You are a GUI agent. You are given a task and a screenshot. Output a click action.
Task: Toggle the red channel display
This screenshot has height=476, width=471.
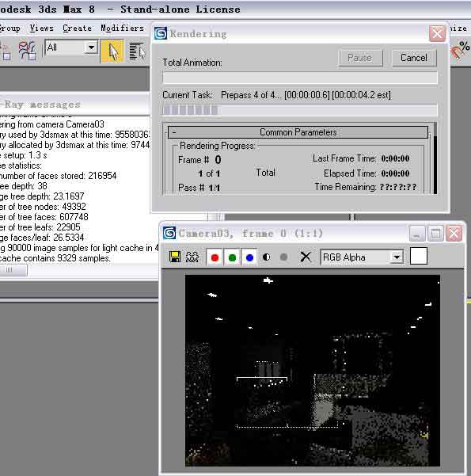point(215,257)
